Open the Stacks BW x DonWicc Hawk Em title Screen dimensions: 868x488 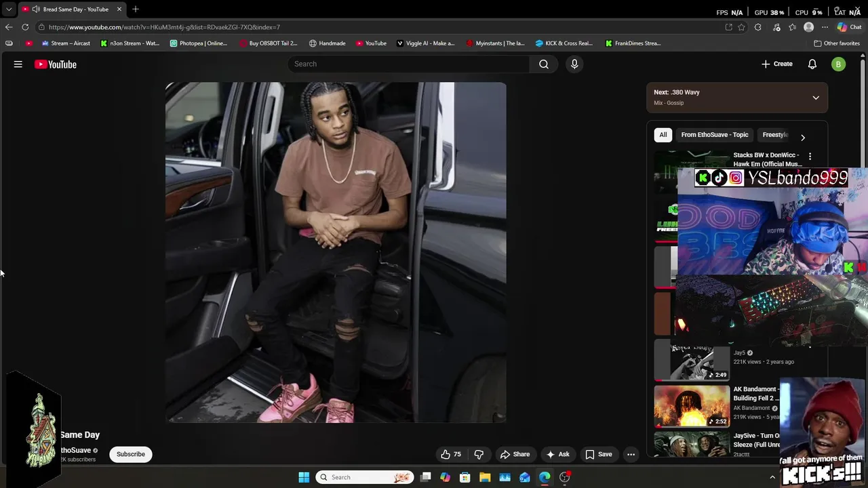pyautogui.click(x=768, y=159)
